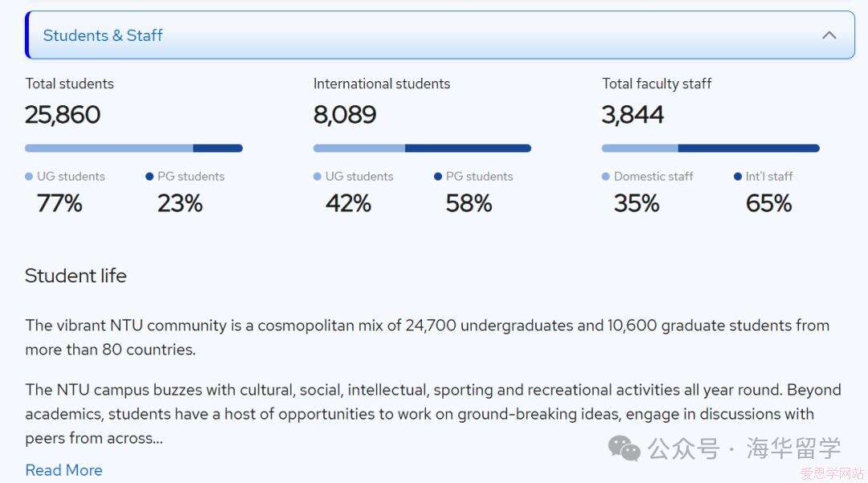This screenshot has width=868, height=483.
Task: Click UG students dot under International students
Action: click(x=317, y=177)
